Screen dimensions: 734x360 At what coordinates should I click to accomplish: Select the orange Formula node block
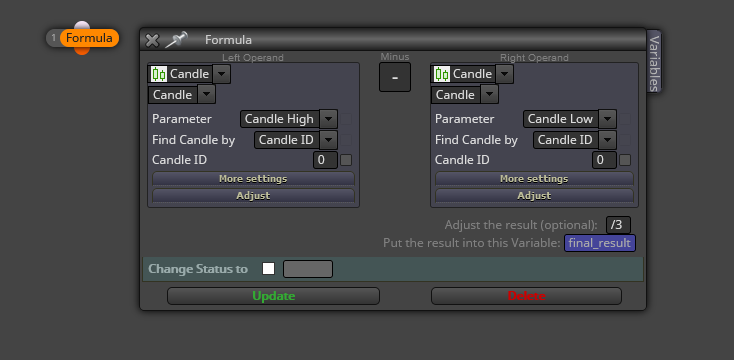coord(89,38)
